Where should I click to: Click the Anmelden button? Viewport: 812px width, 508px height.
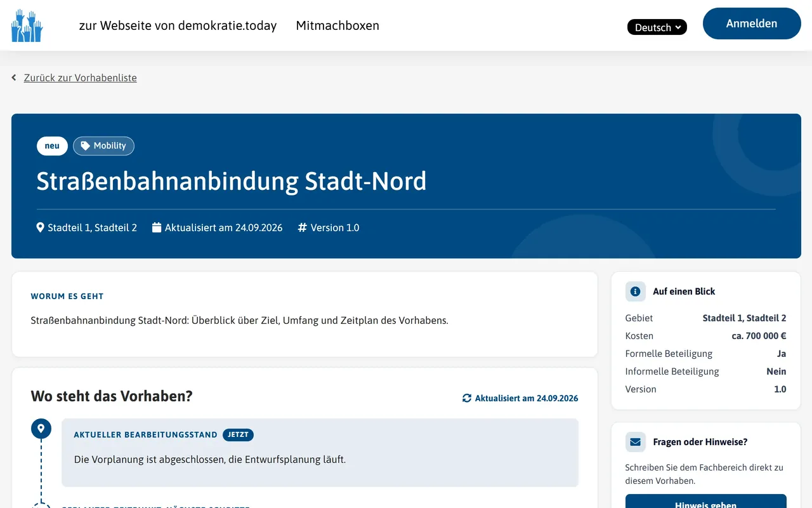point(752,23)
